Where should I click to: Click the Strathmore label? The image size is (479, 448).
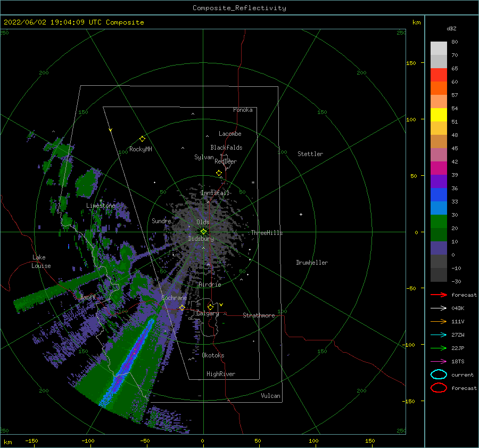coord(259,315)
